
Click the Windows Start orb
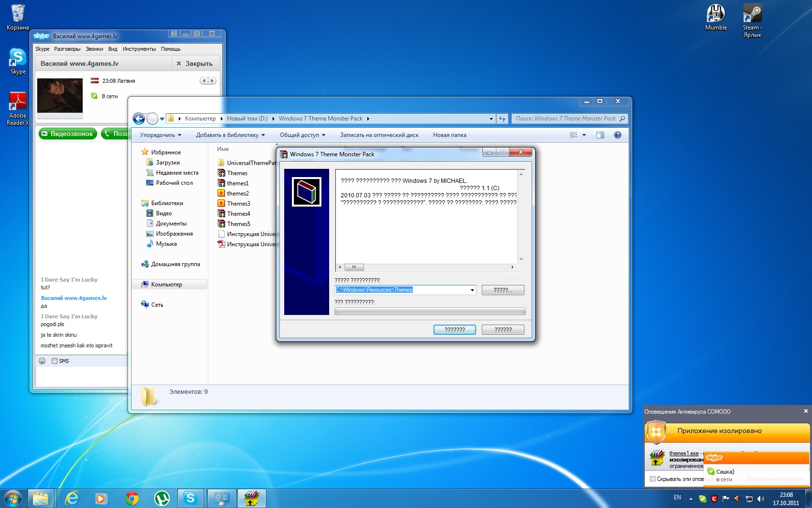click(13, 498)
